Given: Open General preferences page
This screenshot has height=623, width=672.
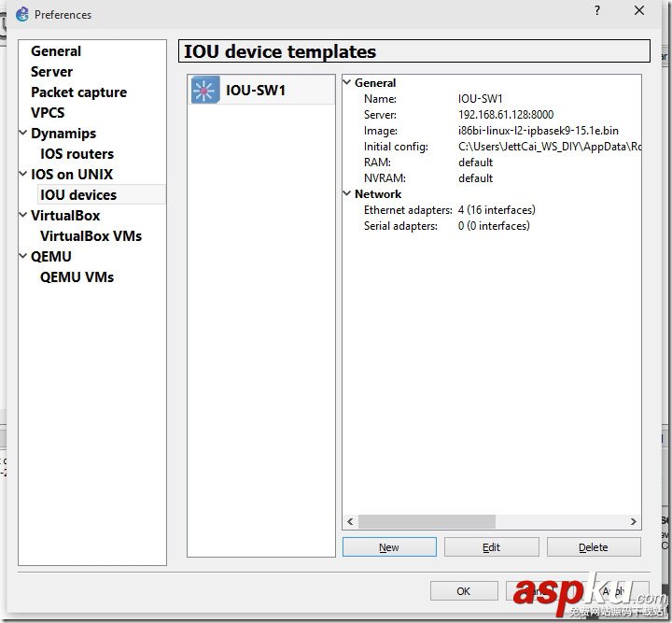Looking at the screenshot, I should click(x=56, y=51).
